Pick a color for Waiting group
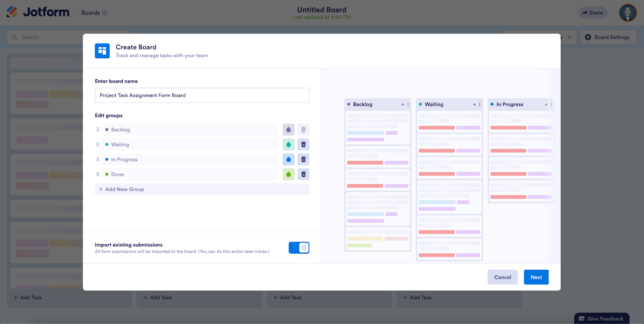The image size is (644, 324). click(289, 145)
